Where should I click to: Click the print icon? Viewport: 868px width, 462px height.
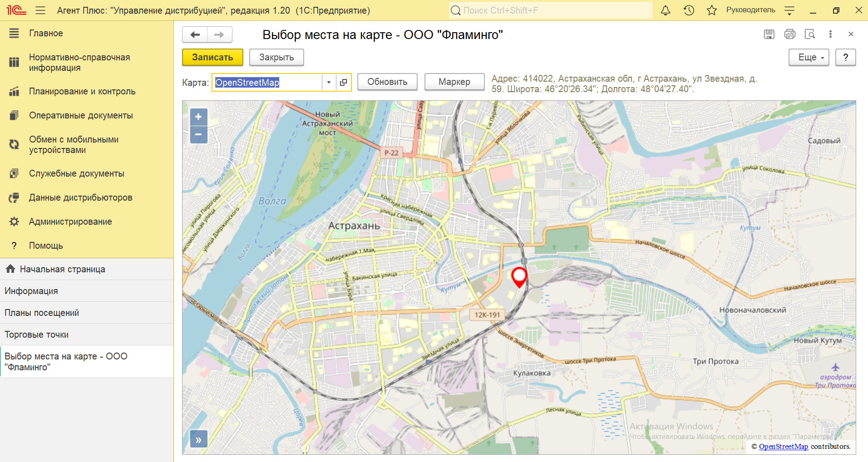pos(790,34)
